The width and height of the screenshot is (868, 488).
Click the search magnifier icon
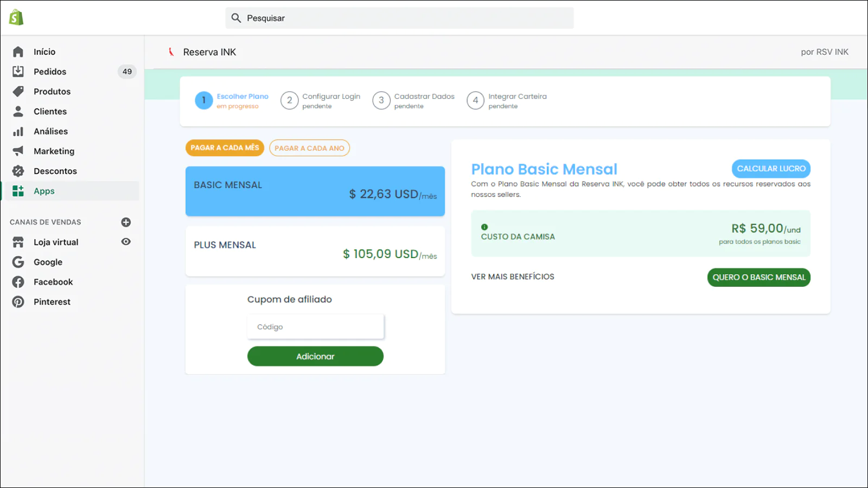[236, 18]
